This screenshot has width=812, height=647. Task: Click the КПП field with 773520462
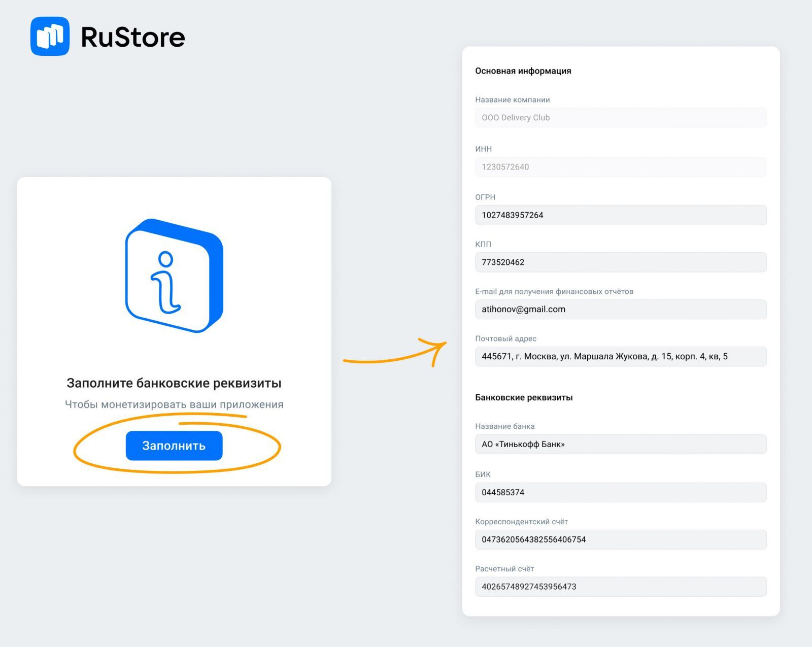621,262
